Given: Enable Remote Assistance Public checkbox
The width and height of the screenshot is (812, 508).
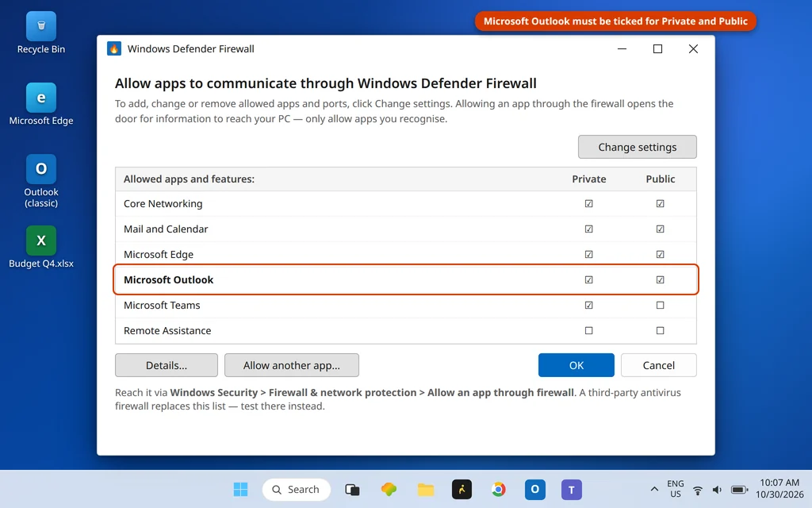Looking at the screenshot, I should click(x=661, y=331).
